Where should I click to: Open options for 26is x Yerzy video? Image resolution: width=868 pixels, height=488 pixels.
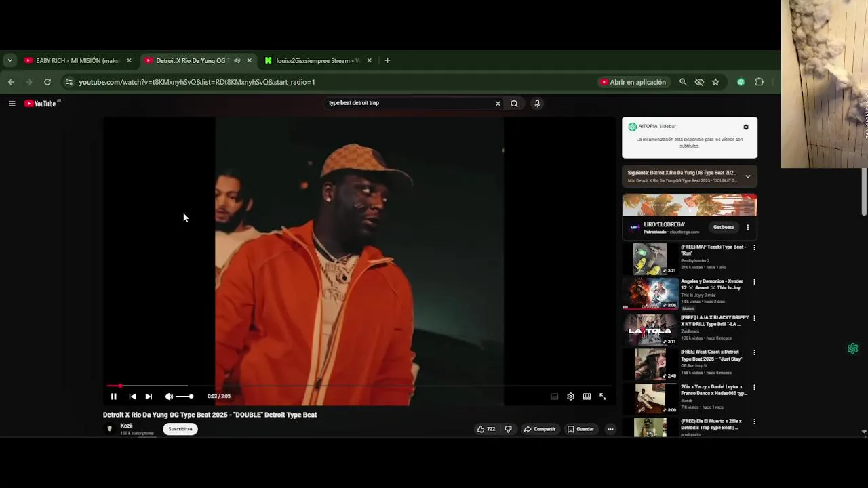pyautogui.click(x=754, y=388)
